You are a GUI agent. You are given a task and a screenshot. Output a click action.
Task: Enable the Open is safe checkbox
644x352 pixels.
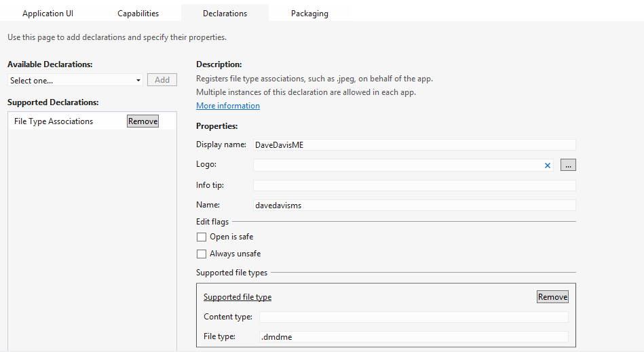coord(202,237)
